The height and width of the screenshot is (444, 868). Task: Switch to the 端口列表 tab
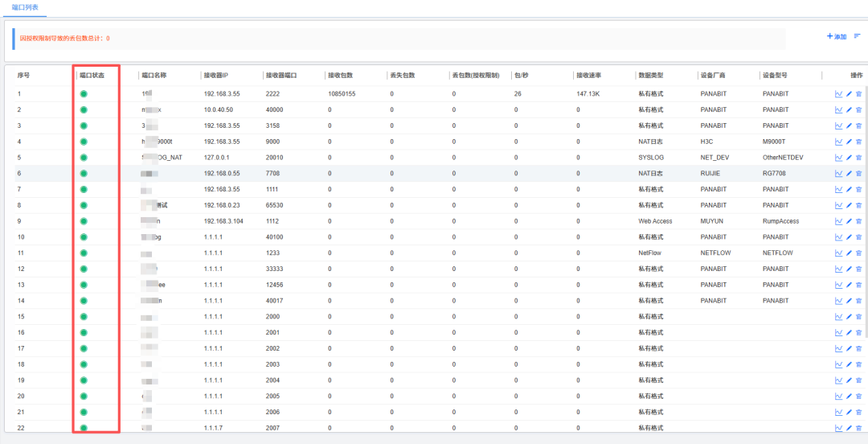[24, 8]
